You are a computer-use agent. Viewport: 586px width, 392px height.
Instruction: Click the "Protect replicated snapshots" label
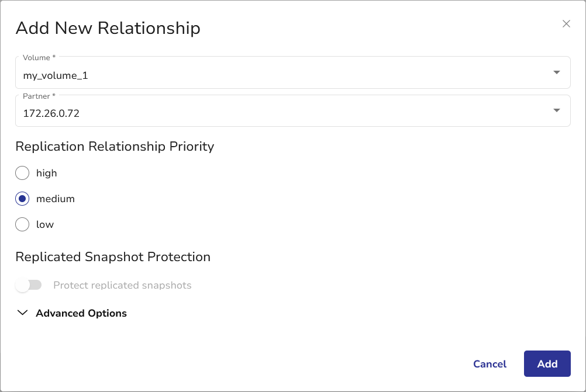pos(122,285)
